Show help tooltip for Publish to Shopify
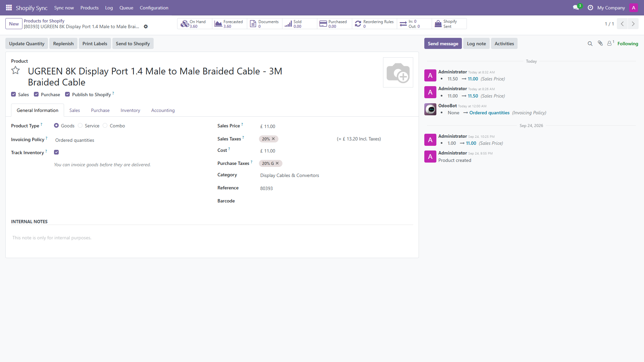The width and height of the screenshot is (644, 362). point(113,93)
